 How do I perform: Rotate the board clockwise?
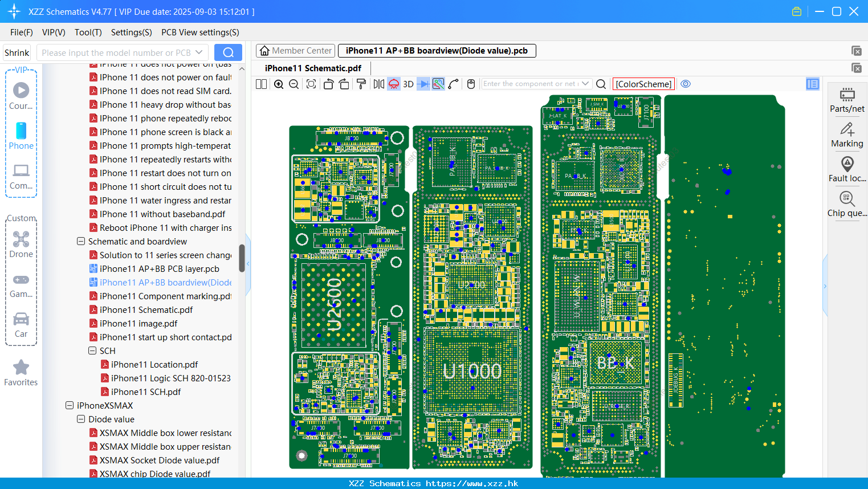tap(344, 84)
